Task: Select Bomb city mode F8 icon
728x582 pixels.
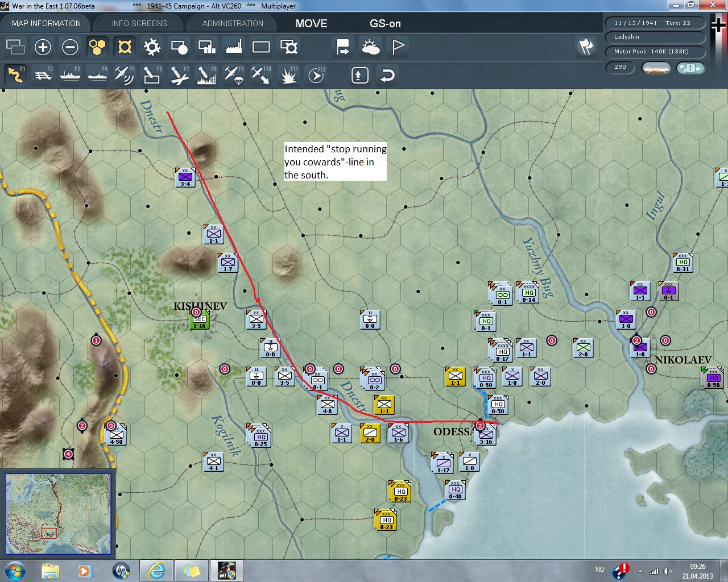Action: [x=206, y=75]
